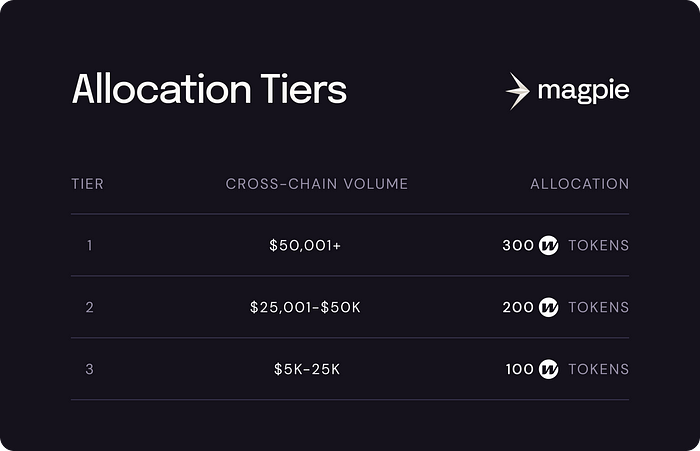Click the W token icon in tier 3 row
Image resolution: width=700 pixels, height=451 pixels.
pos(548,369)
